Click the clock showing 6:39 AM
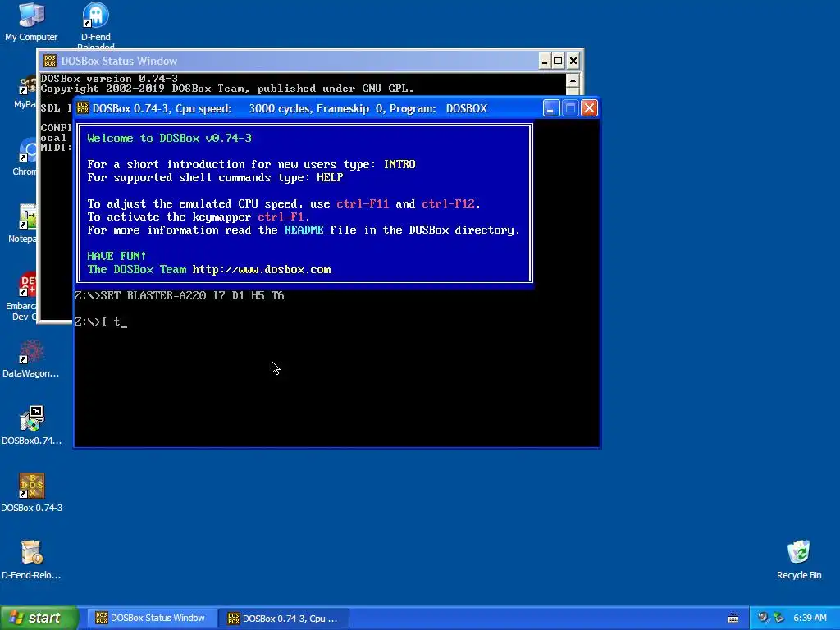The image size is (840, 630). click(810, 618)
